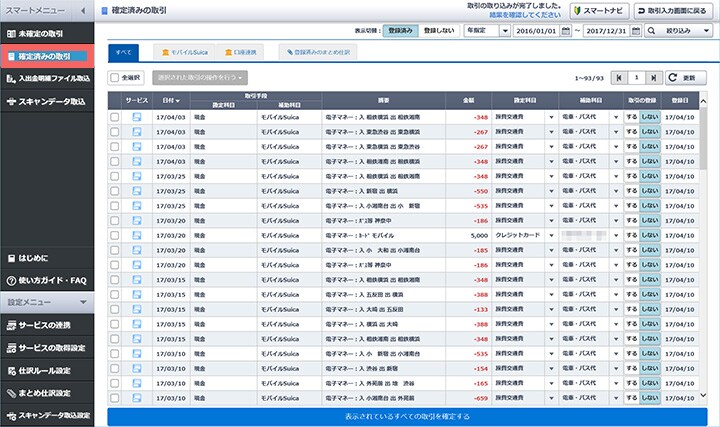Image resolution: width=720 pixels, height=427 pixels.
Task: Open the 登録済みのまとめ仕訳 tab
Action: click(x=318, y=52)
